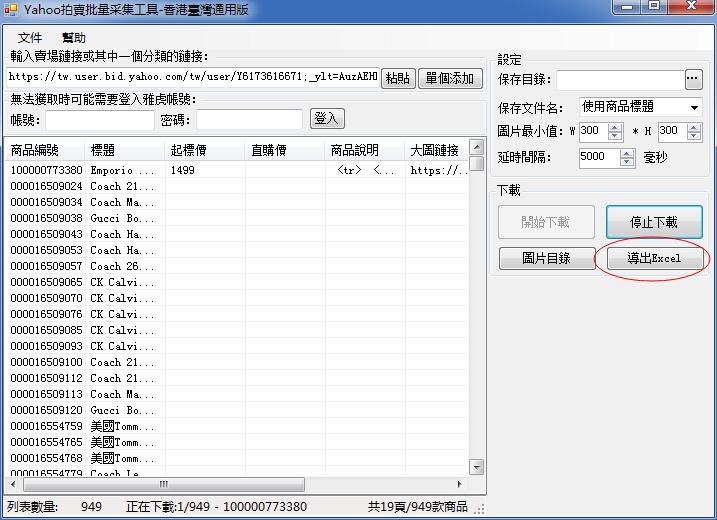This screenshot has width=717, height=520.
Task: Click the 正在下載:1/949 status text
Action: (216, 507)
